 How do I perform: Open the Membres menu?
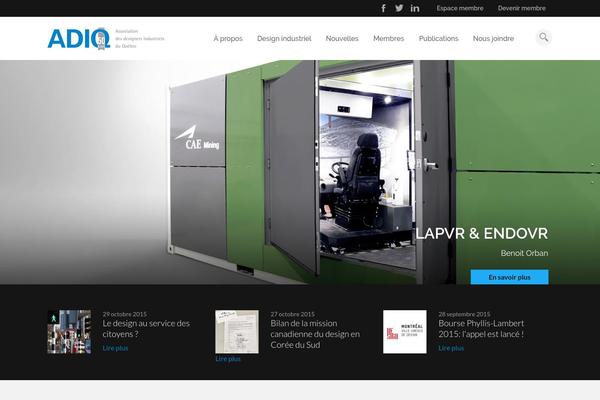389,39
